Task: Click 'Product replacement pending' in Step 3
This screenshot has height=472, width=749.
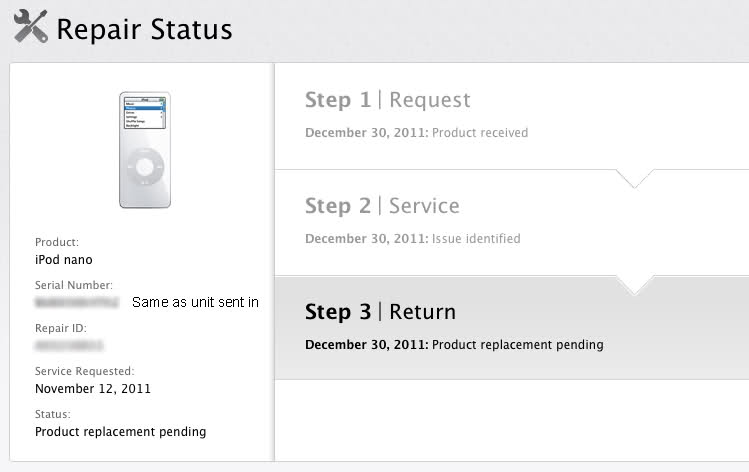Action: (x=517, y=345)
